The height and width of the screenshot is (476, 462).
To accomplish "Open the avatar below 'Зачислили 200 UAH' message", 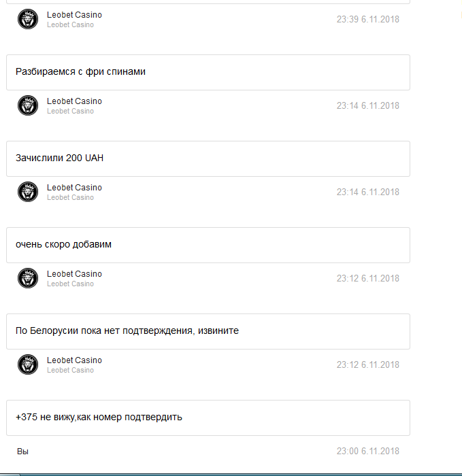I will 28,192.
